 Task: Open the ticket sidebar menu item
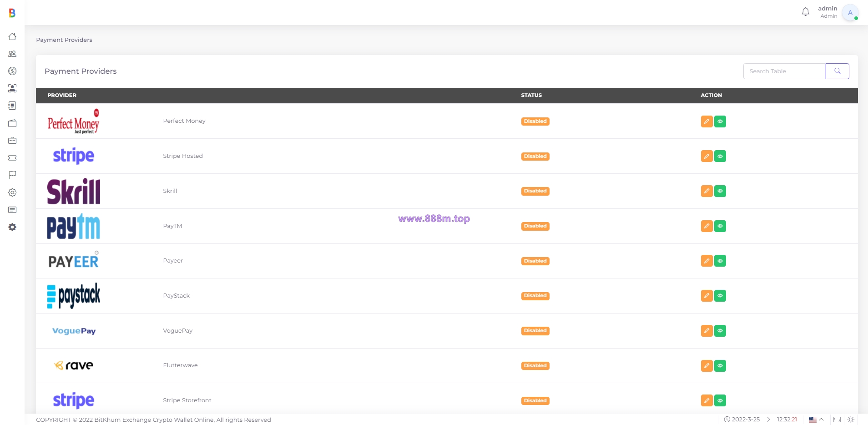12,158
